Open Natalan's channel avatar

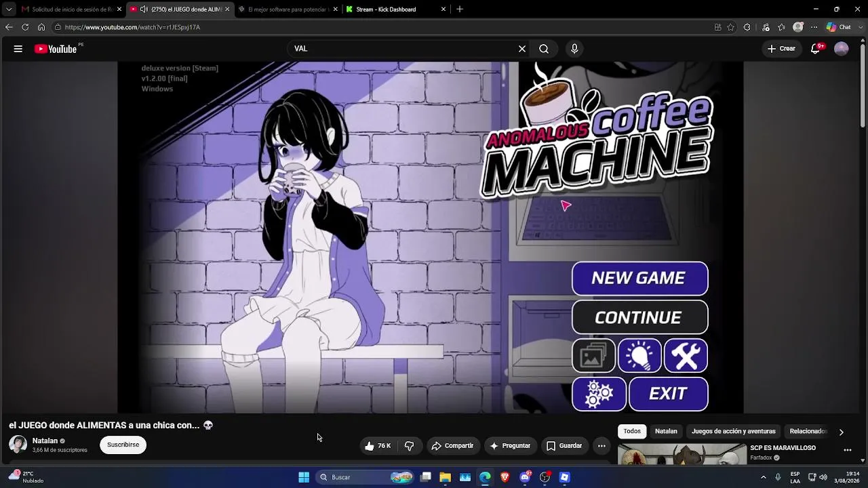pyautogui.click(x=18, y=445)
